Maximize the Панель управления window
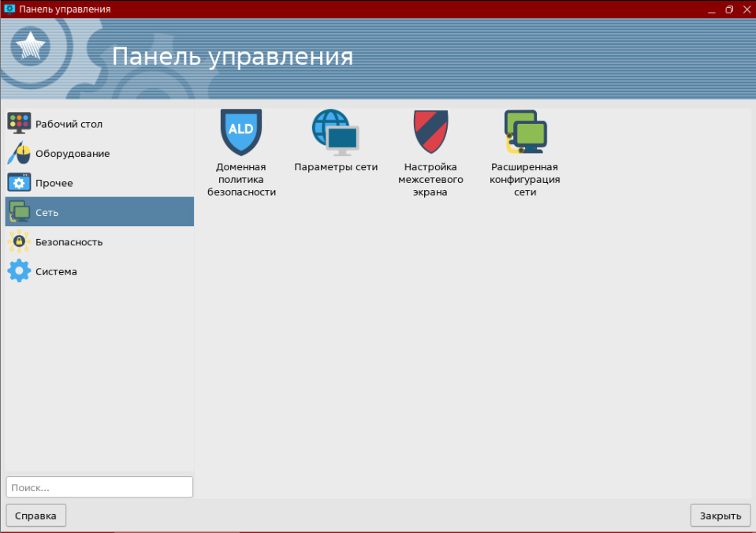The image size is (756, 533). click(729, 9)
